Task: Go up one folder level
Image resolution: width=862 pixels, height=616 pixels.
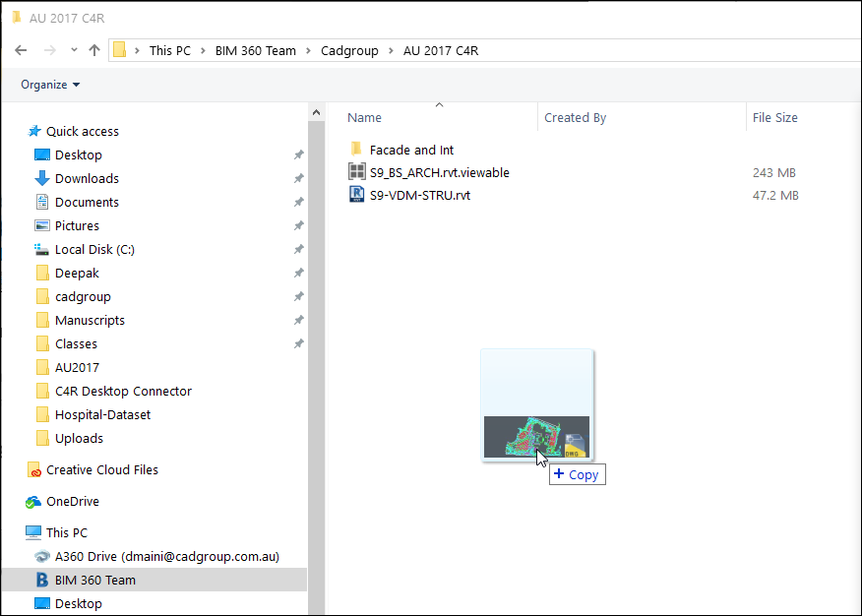Action: (94, 50)
